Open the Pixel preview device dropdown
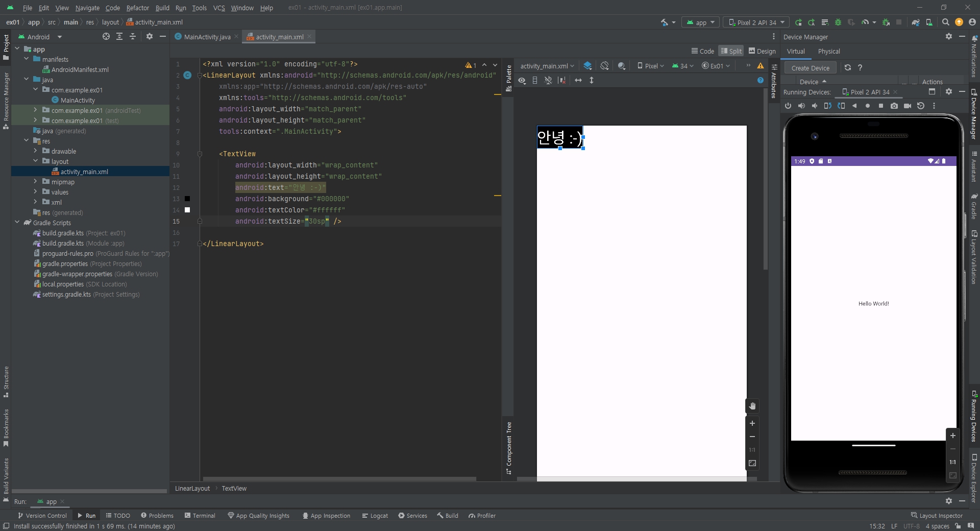The height and width of the screenshot is (531, 980). pos(651,66)
